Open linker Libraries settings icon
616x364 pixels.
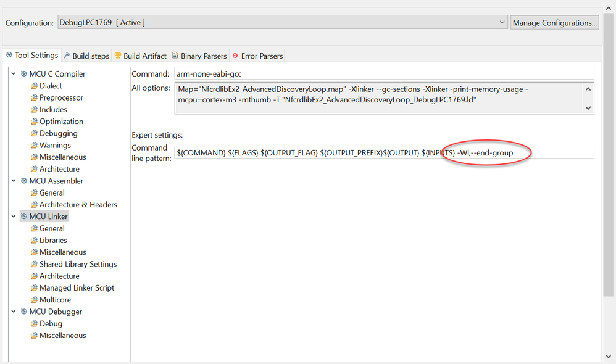click(34, 240)
